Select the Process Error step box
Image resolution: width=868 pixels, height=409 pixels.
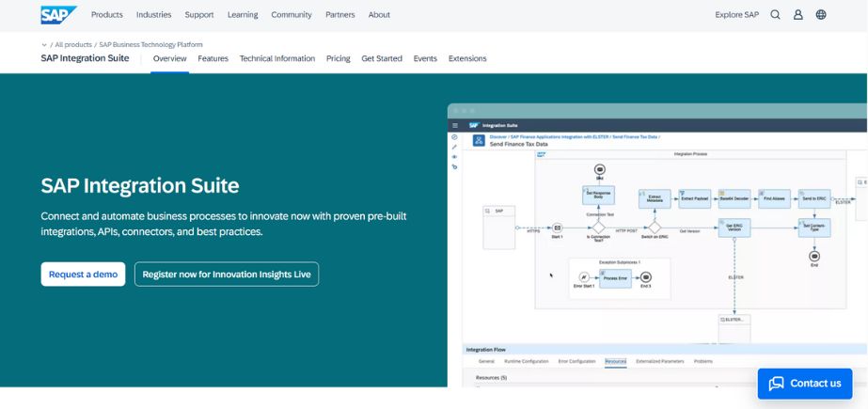(615, 277)
